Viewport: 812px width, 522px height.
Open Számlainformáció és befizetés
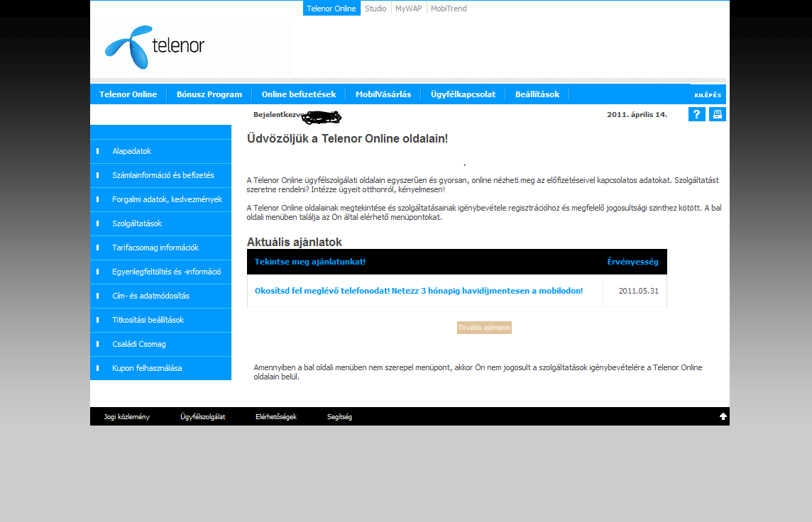(x=160, y=175)
